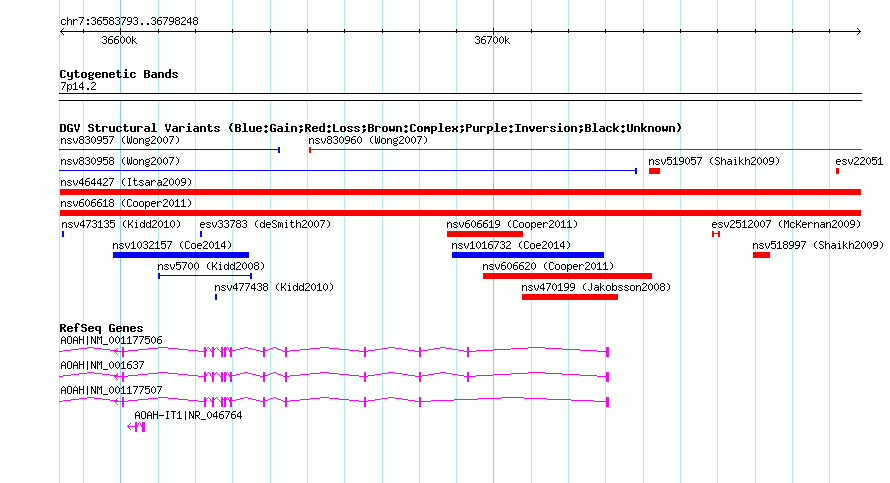Click the nsv830957 (Wong2007) variant label
890x483 pixels.
pos(120,140)
